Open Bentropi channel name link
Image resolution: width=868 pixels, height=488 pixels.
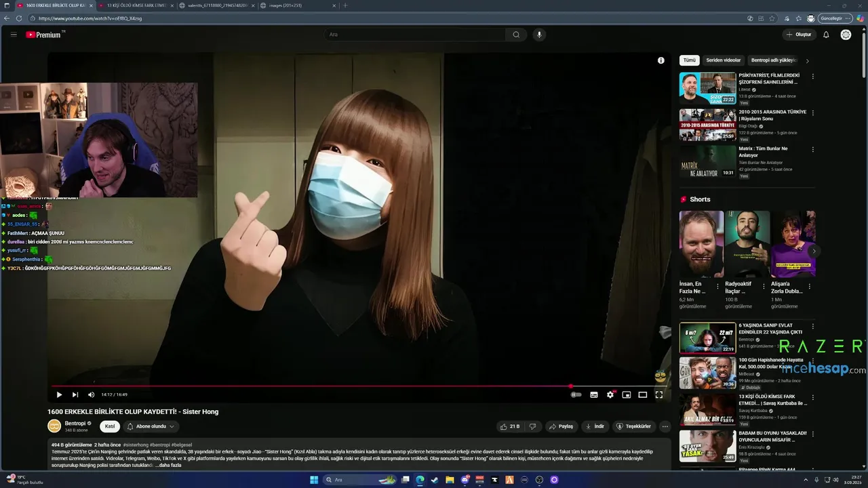(x=75, y=423)
